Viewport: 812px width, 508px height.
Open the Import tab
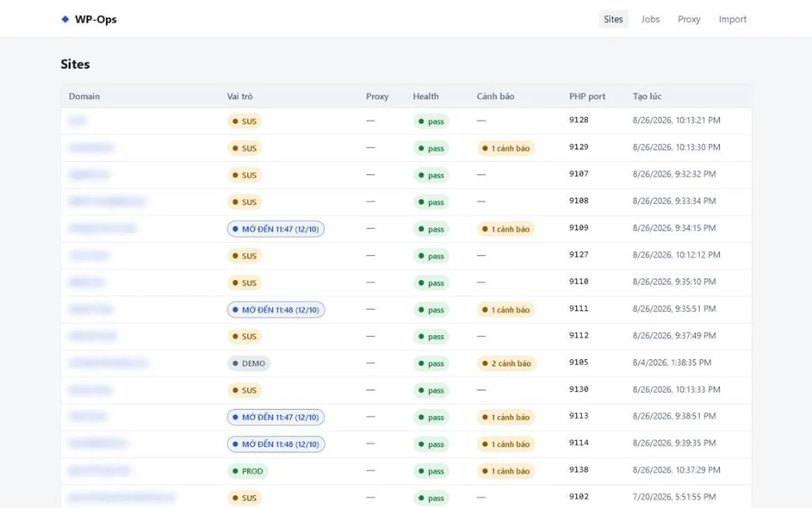[732, 19]
